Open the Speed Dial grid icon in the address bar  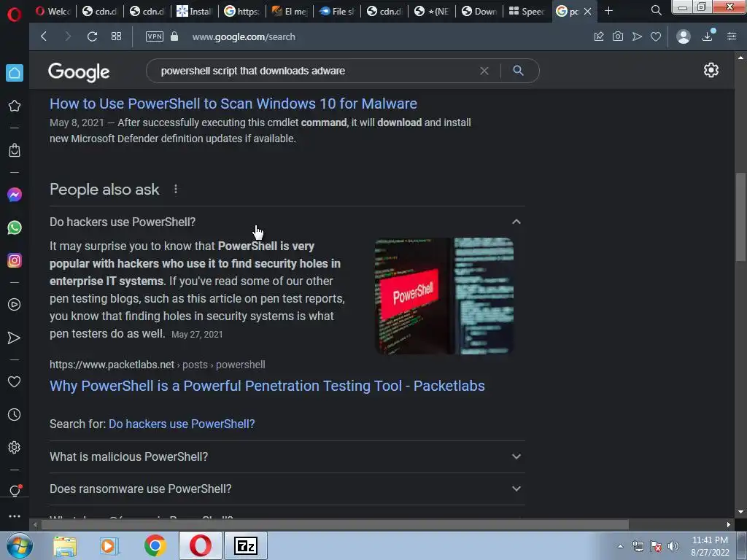116,36
